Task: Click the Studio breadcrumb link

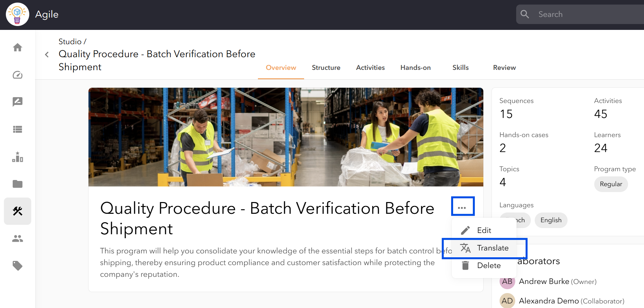Action: pos(70,42)
